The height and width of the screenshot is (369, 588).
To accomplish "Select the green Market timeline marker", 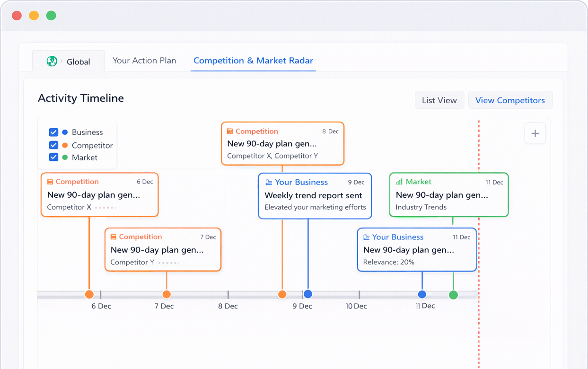I will click(453, 295).
